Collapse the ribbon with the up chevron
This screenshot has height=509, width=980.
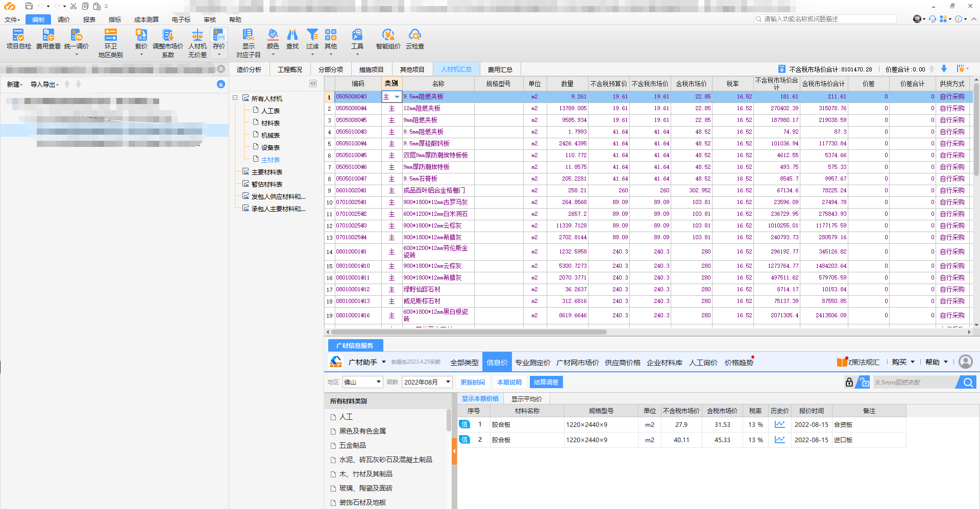pos(974,19)
